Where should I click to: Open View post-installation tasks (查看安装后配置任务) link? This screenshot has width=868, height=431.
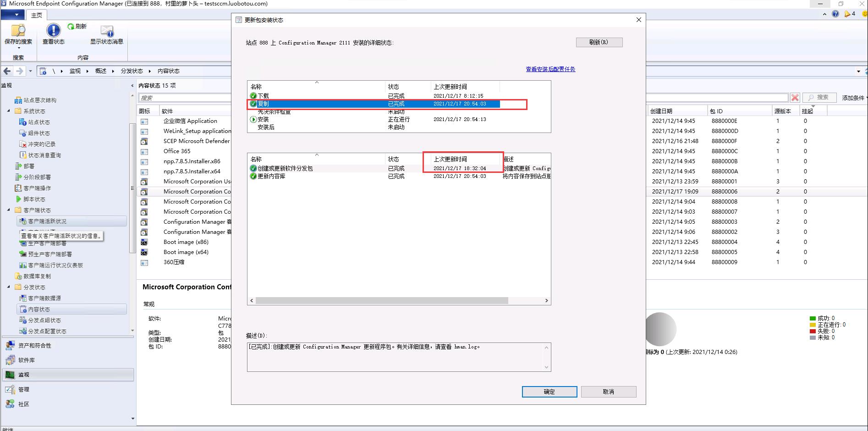550,69
